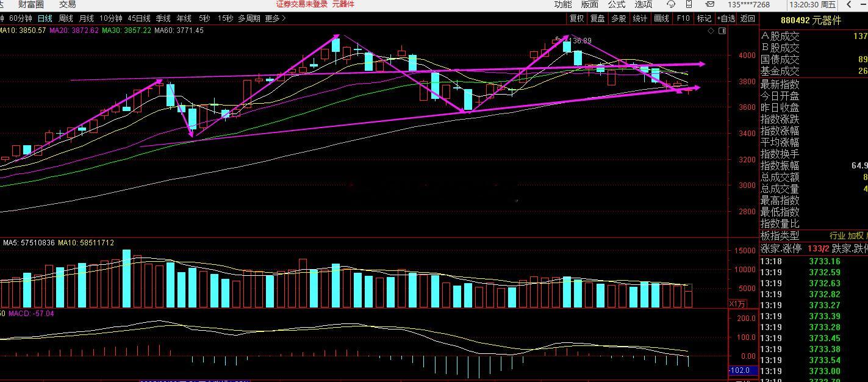The image size is (868, 382).
Task: Open the 功能 menu
Action: (x=563, y=4)
